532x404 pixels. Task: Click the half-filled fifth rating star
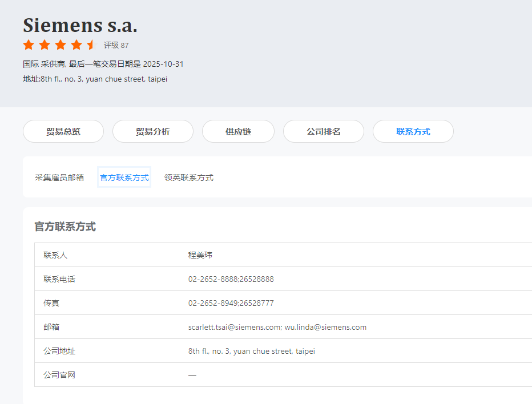(91, 45)
